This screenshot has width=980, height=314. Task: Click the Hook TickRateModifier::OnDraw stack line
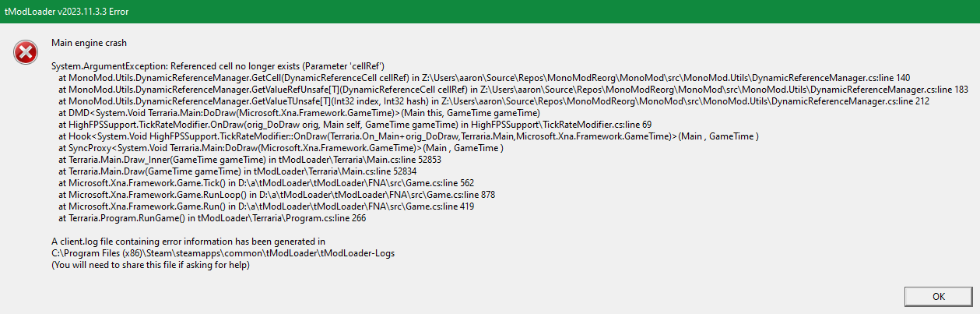(x=408, y=136)
